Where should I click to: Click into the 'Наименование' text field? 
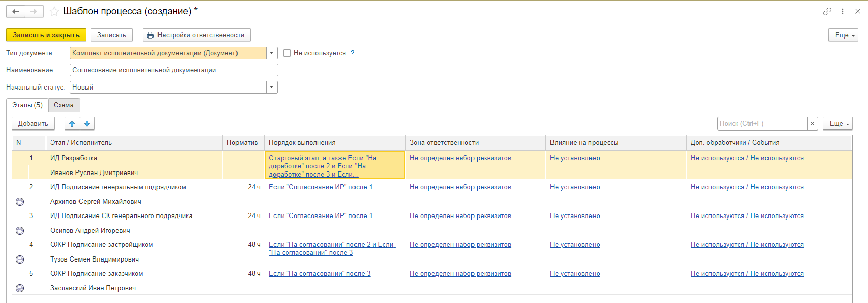tap(174, 70)
